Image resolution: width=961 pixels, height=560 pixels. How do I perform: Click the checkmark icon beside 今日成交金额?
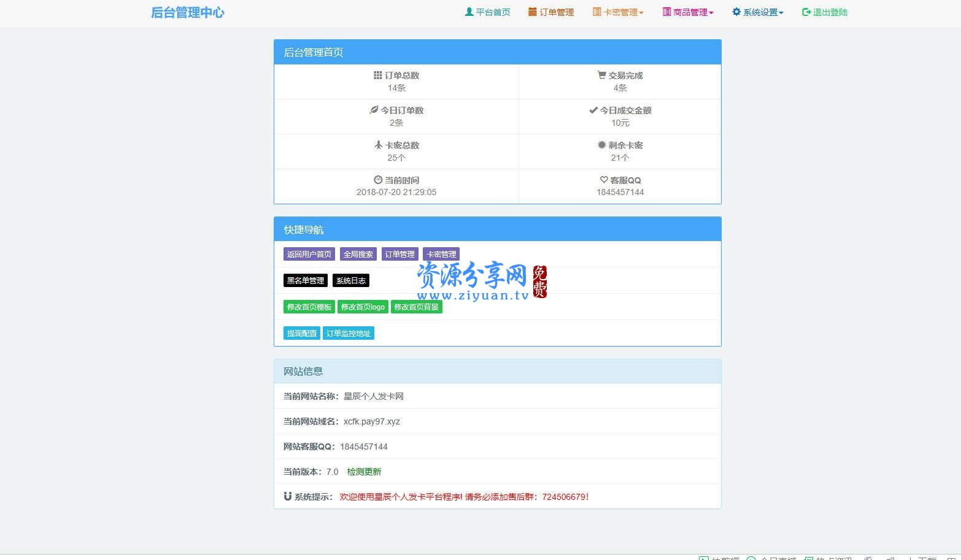(x=593, y=110)
